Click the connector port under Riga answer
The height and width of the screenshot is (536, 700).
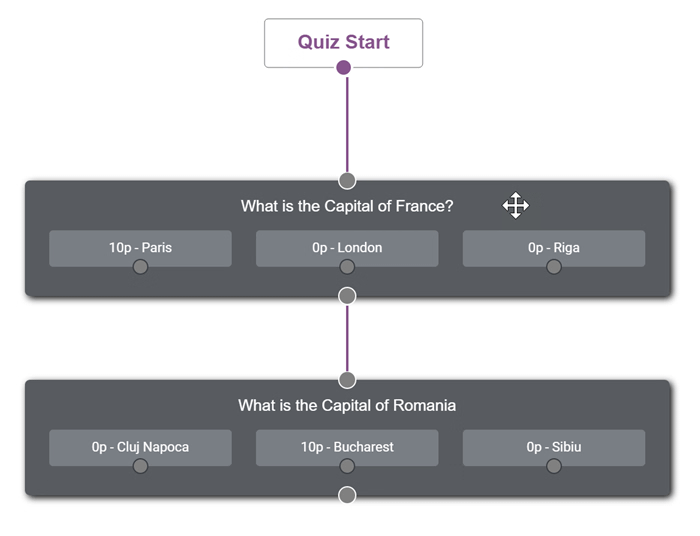point(554,267)
